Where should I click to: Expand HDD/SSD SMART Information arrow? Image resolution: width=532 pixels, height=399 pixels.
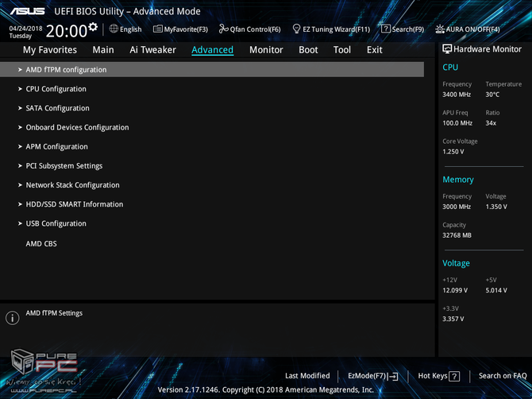[x=20, y=204]
